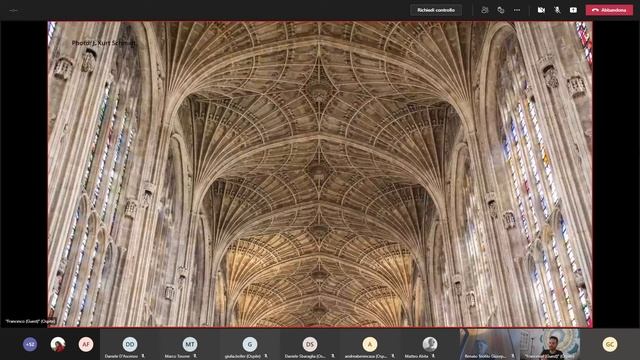Select Marco Tosone participant tile
The height and width of the screenshot is (360, 640).
pyautogui.click(x=190, y=344)
